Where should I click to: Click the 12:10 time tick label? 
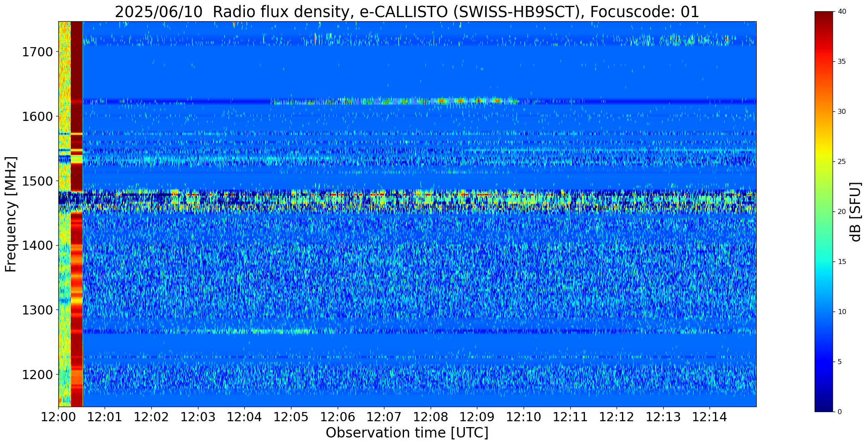pos(524,417)
